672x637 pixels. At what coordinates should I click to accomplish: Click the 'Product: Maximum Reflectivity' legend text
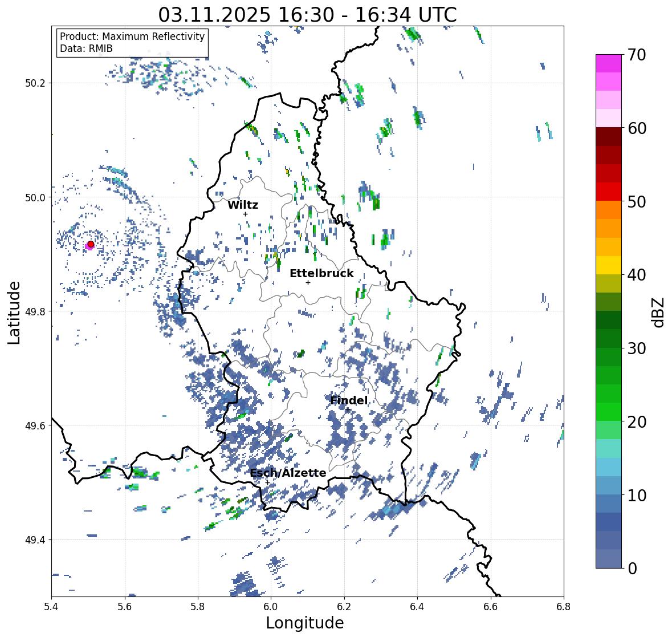132,36
